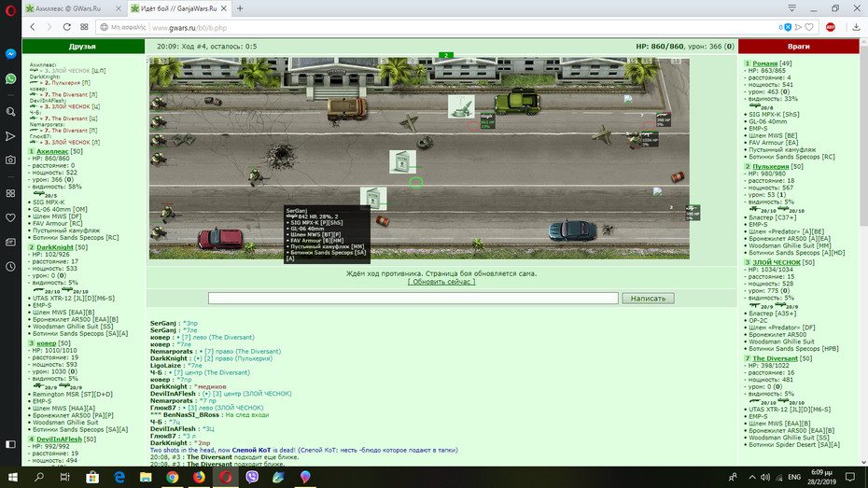Launch Google Chrome from the taskbar

(172, 477)
